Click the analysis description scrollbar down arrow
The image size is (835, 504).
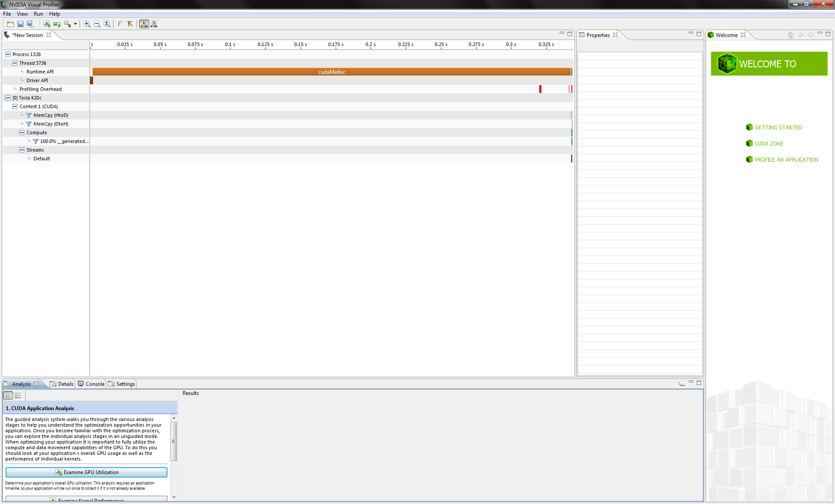174,497
